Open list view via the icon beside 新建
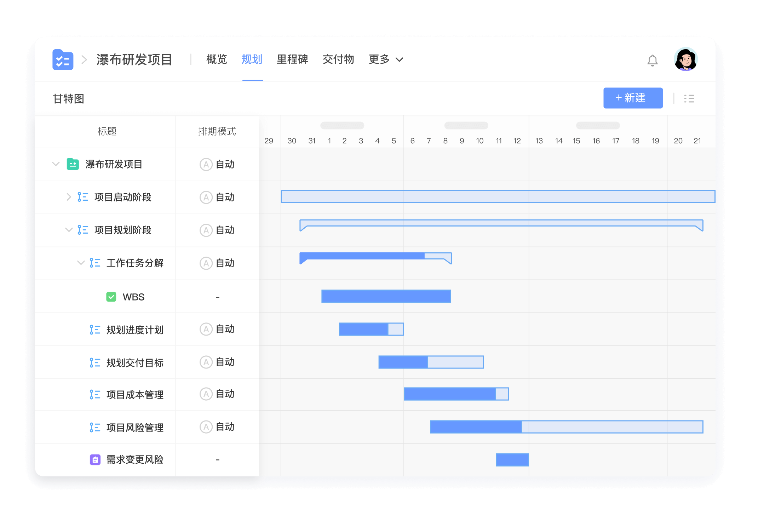This screenshot has width=758, height=532. [x=689, y=98]
